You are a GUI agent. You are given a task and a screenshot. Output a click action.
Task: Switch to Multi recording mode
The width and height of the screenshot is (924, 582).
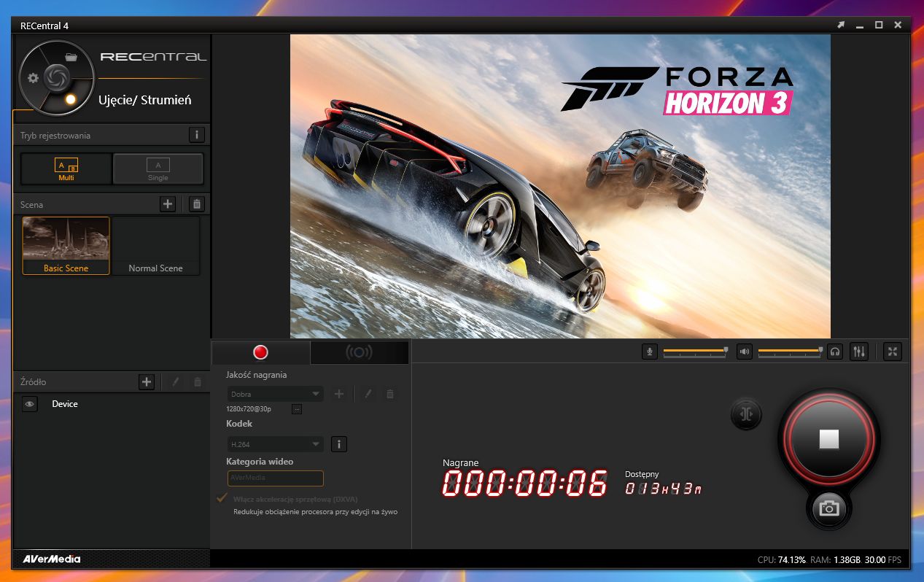tap(66, 168)
